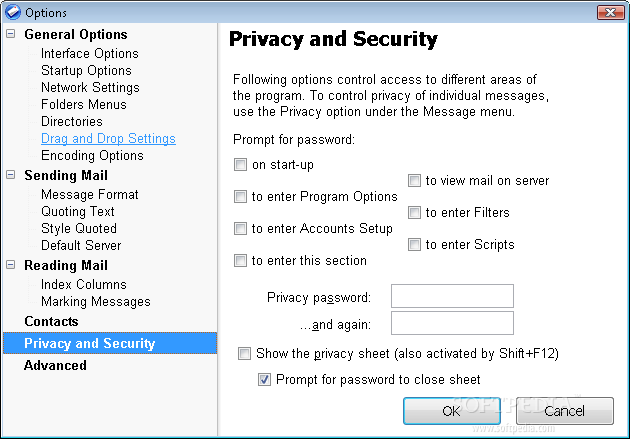The width and height of the screenshot is (630, 439).
Task: Collapse the Reading Mail group
Action: pos(11,266)
